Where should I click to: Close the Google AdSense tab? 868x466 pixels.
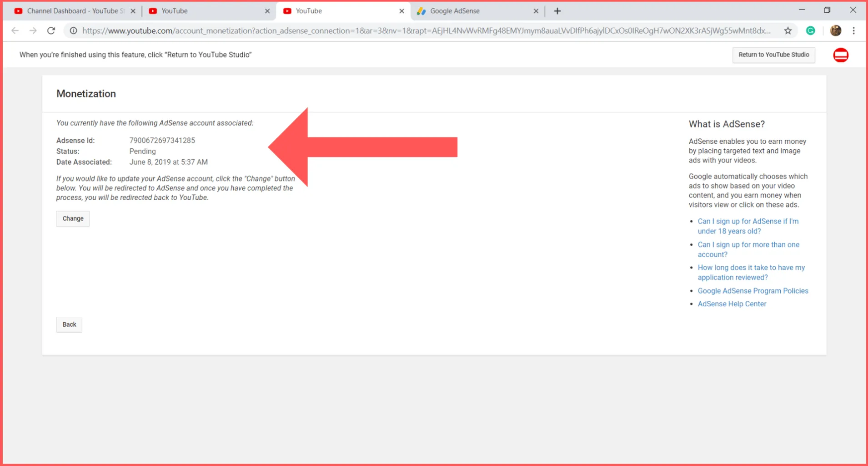[x=536, y=11]
